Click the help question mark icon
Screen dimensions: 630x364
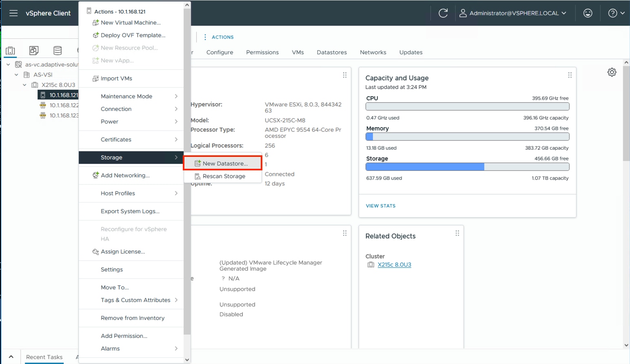613,13
